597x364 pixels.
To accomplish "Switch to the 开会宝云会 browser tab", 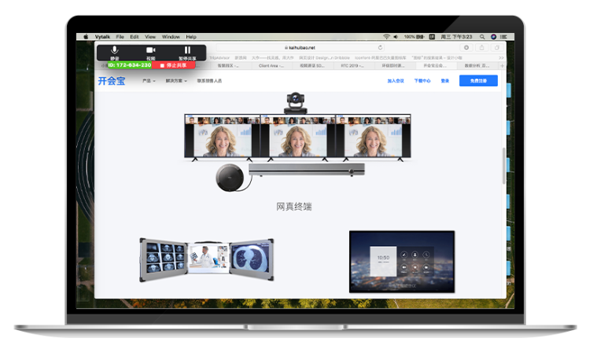I will 435,66.
